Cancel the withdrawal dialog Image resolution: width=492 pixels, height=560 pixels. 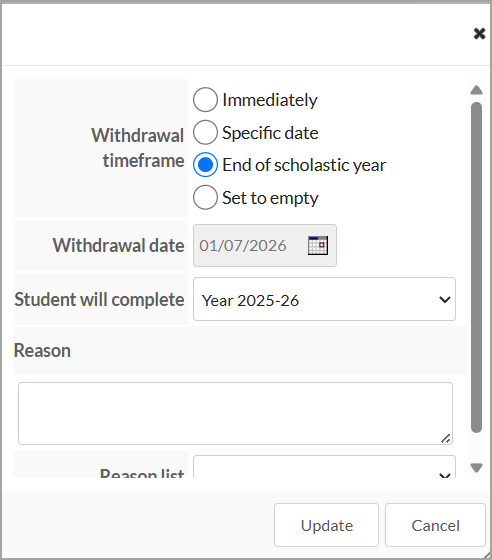pos(435,525)
